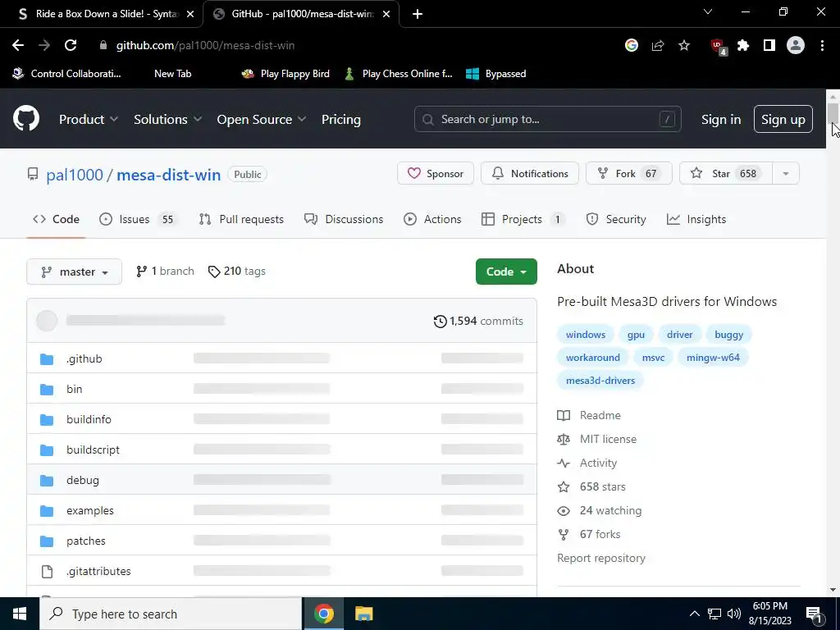
Task: Click the Google icon in address bar
Action: 632,46
